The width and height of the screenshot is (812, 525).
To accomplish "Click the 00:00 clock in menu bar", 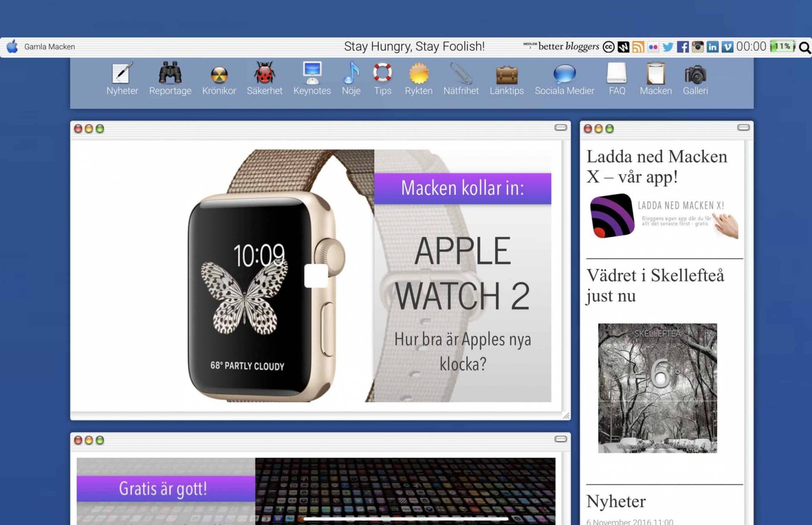I will pos(751,46).
